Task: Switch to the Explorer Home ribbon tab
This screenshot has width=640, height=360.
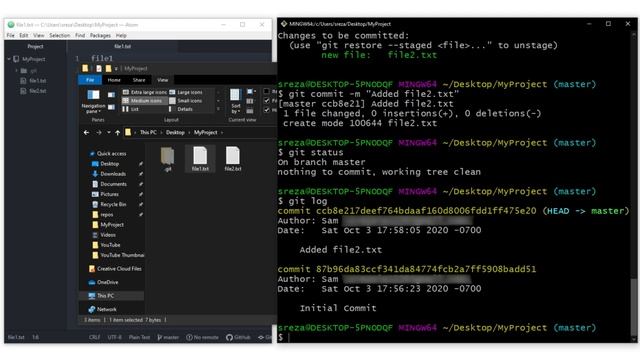Action: coord(114,80)
